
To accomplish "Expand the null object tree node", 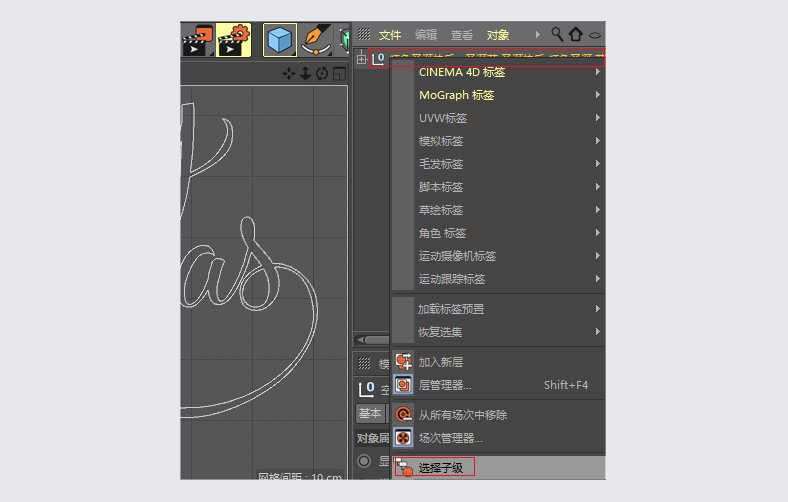I will click(361, 59).
